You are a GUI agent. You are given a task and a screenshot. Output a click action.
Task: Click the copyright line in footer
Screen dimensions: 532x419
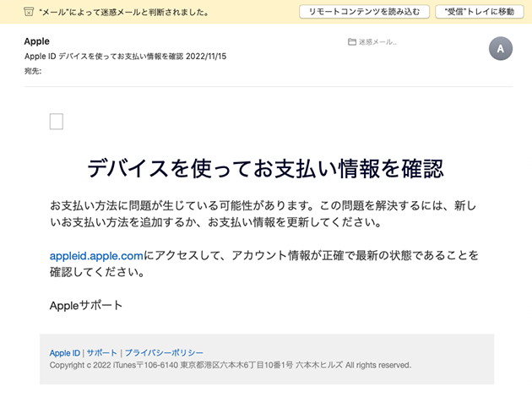click(231, 365)
